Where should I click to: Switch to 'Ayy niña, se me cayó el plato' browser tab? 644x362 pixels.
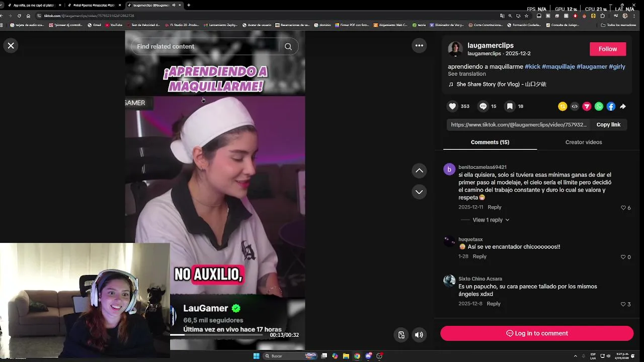pyautogui.click(x=34, y=5)
